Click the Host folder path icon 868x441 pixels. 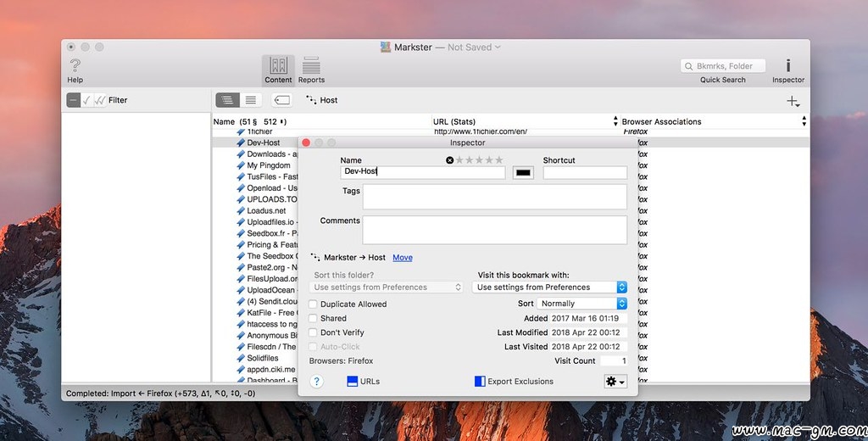coord(311,100)
